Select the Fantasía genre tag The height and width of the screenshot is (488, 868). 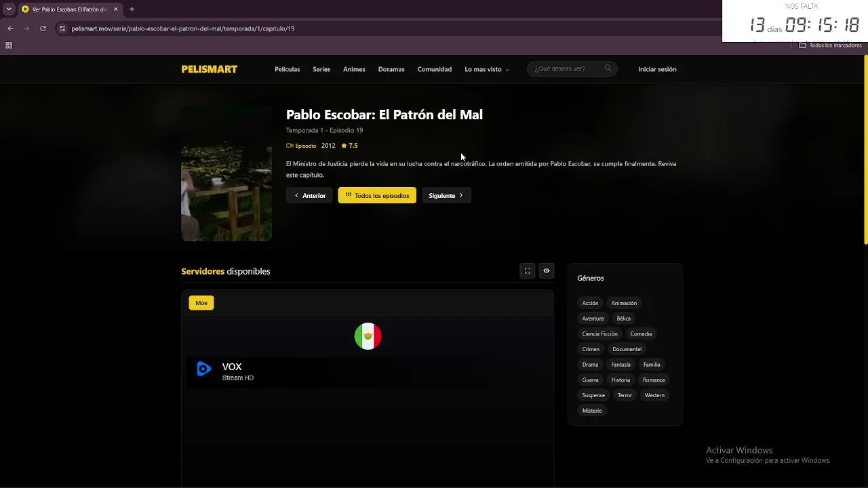click(x=620, y=365)
